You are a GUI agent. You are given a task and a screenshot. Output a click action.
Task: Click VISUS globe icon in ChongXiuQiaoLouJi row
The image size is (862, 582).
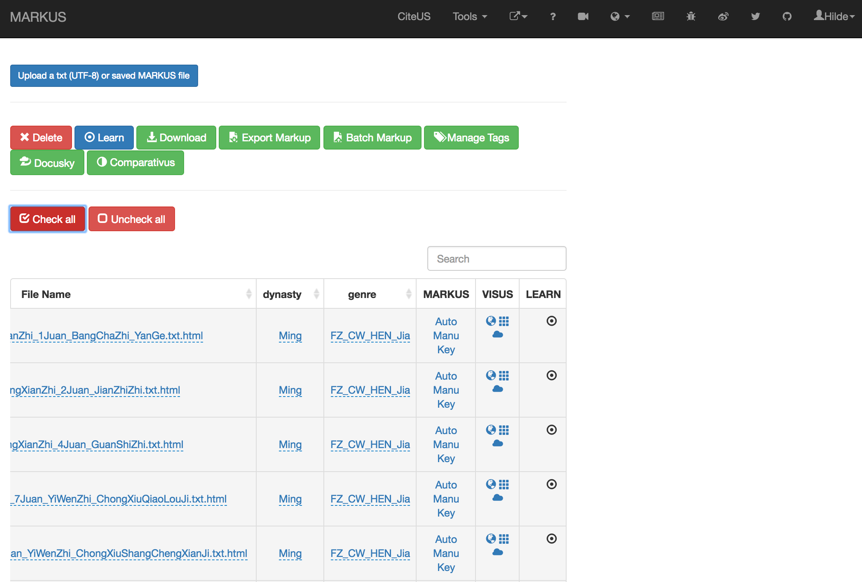[491, 484]
